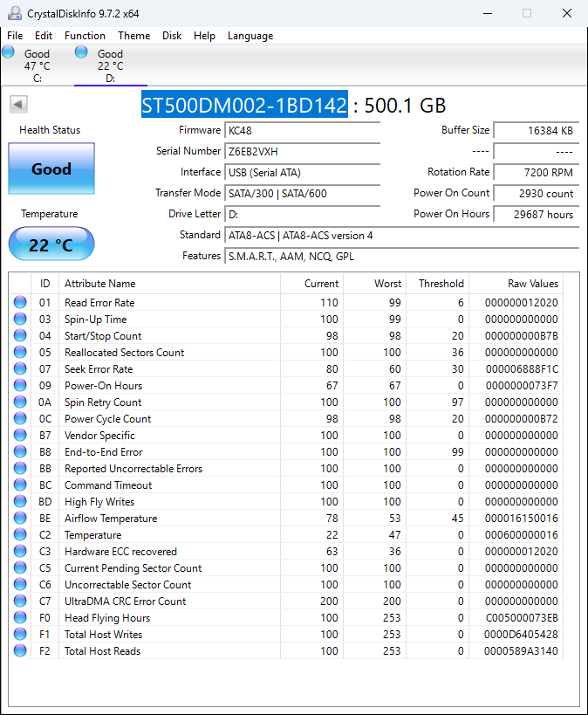Viewport: 588px width, 715px height.
Task: Click status orb beside Start/Stop Count
Action: (x=20, y=335)
